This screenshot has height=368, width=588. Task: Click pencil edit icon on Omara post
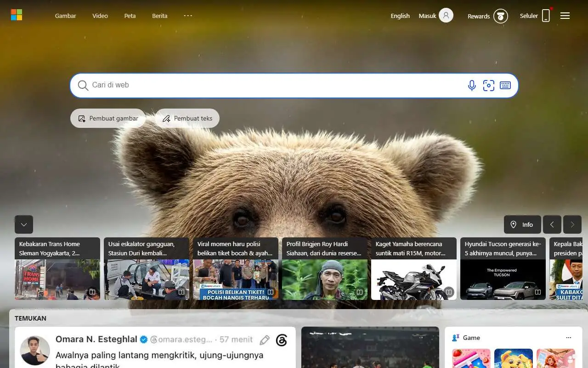coord(265,340)
